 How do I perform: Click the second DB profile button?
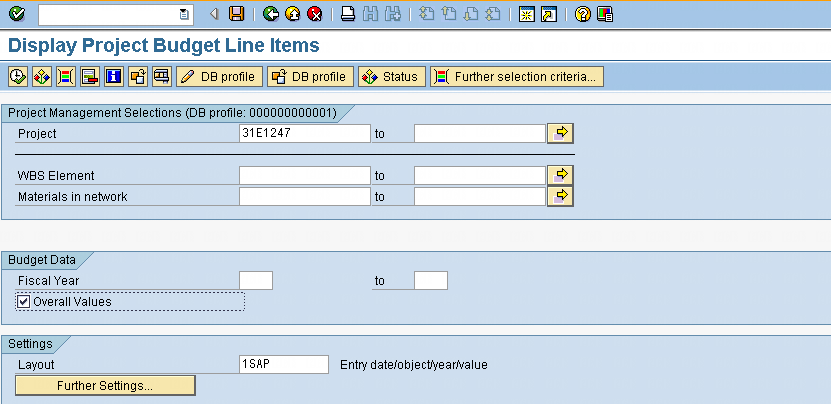pos(311,77)
